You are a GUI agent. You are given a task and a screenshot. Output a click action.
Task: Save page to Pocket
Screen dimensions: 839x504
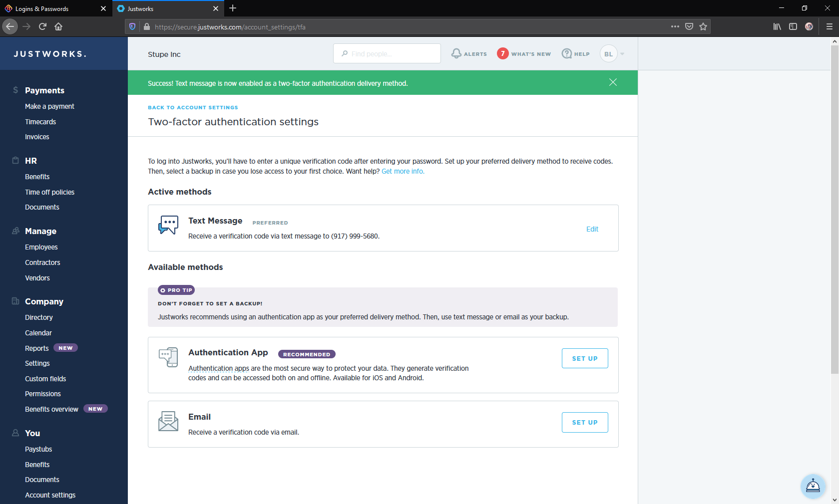tap(689, 26)
